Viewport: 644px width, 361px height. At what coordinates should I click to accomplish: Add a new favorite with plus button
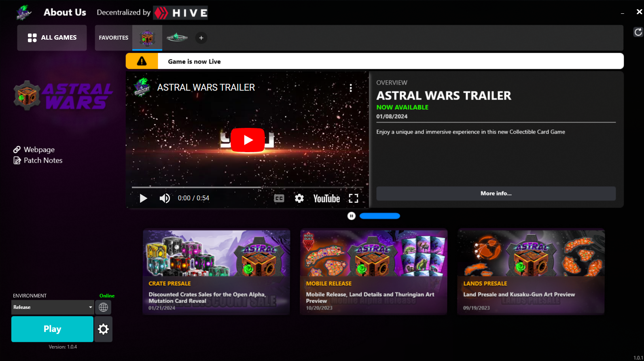tap(201, 38)
